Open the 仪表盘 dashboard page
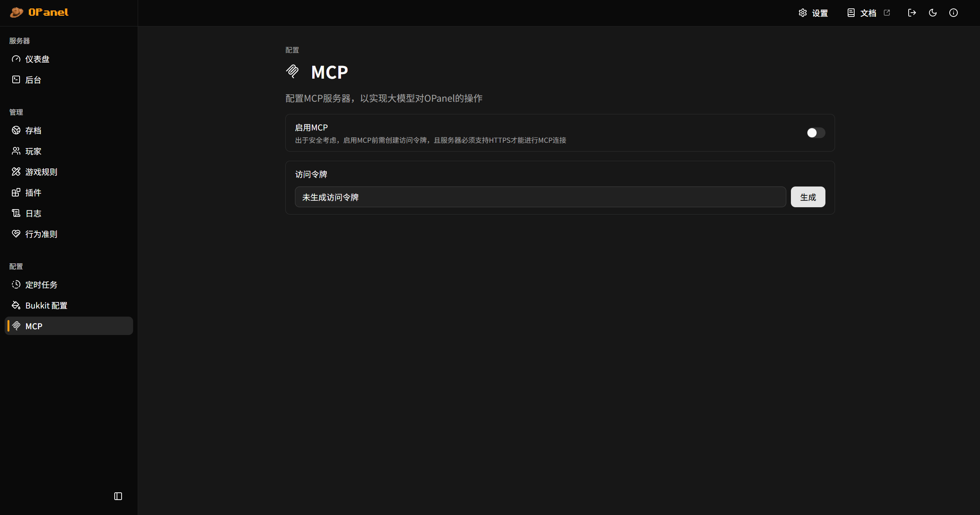 tap(37, 59)
